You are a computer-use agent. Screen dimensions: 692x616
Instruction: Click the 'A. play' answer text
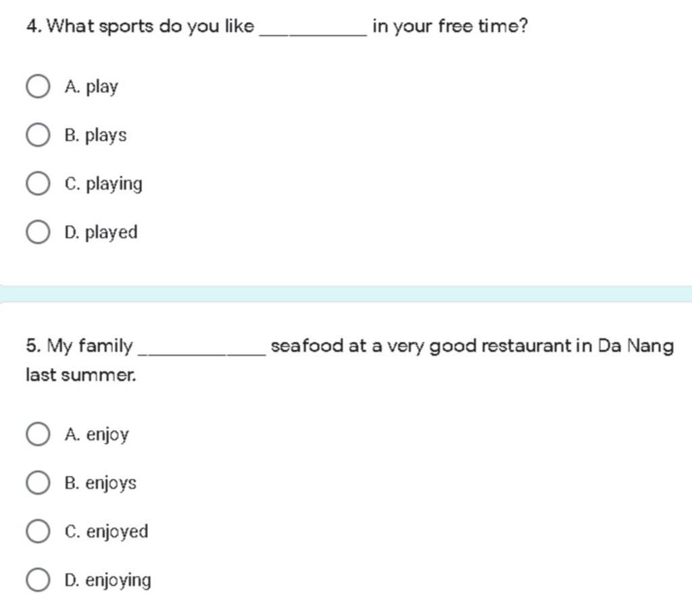pyautogui.click(x=91, y=87)
